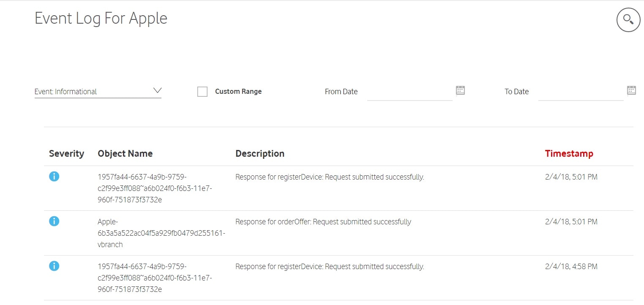This screenshot has height=305, width=644.
Task: Expand the Event: Informational dropdown
Action: coord(98,91)
